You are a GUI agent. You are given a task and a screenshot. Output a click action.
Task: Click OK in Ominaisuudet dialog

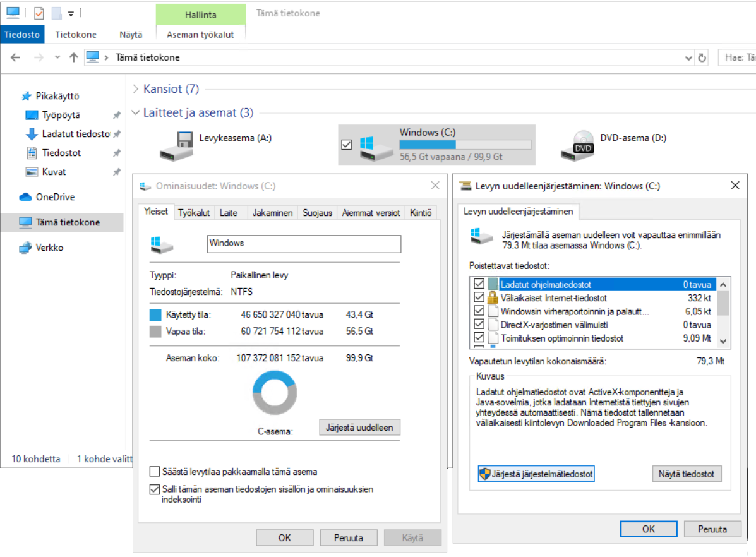(x=285, y=537)
